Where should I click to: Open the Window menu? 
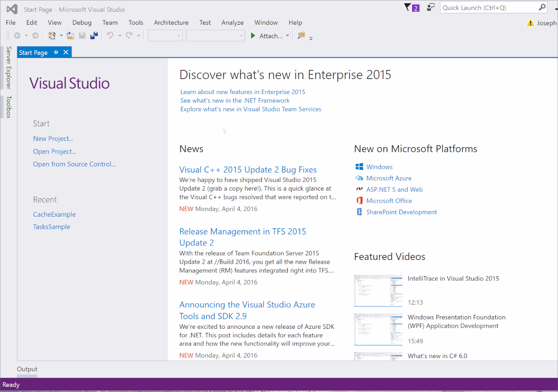click(266, 22)
